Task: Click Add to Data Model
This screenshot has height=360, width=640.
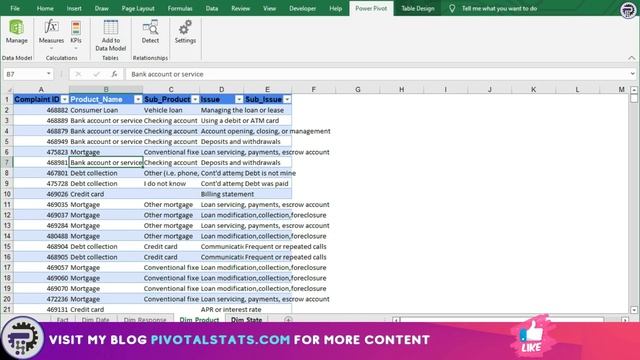Action: click(x=111, y=36)
